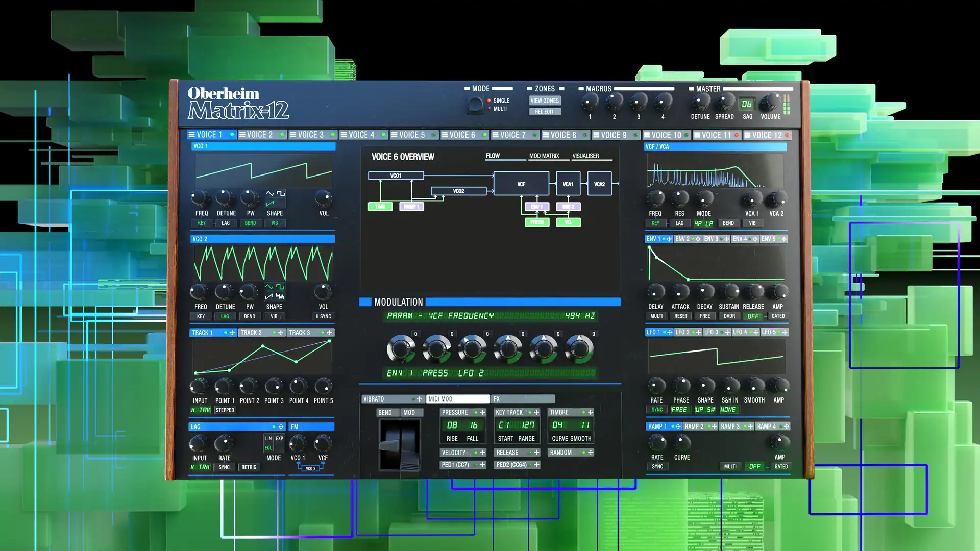Toggle H SYNC in VCO 2
The width and height of the screenshot is (980, 551).
point(323,316)
